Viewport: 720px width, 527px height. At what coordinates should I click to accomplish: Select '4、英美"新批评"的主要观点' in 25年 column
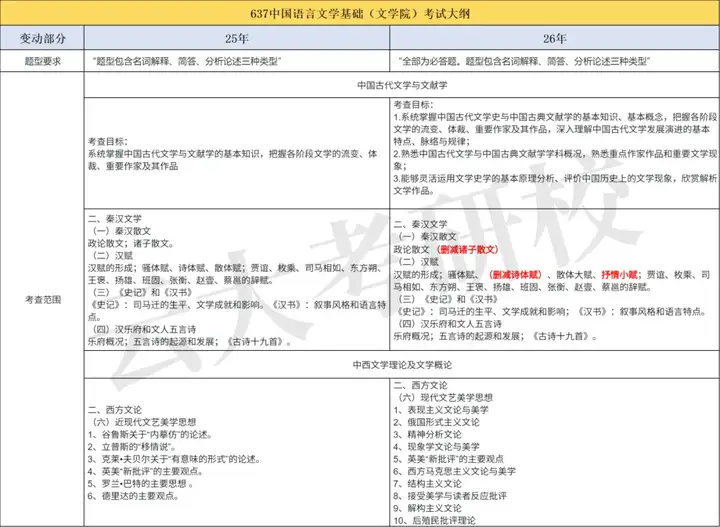point(146,471)
